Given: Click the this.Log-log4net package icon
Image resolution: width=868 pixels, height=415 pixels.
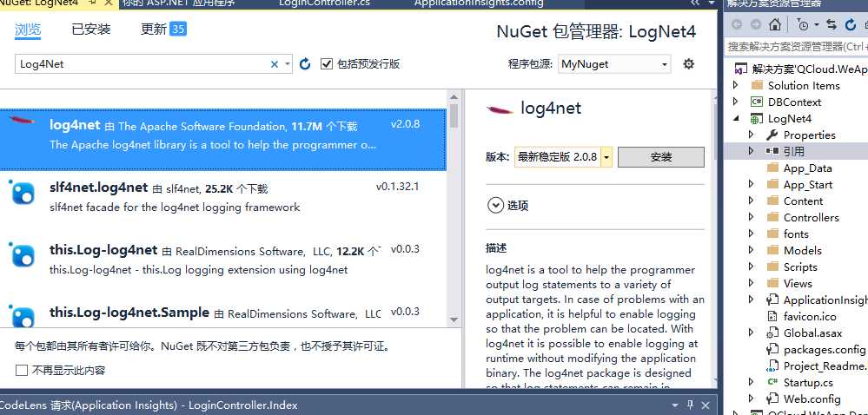Looking at the screenshot, I should click(x=23, y=255).
